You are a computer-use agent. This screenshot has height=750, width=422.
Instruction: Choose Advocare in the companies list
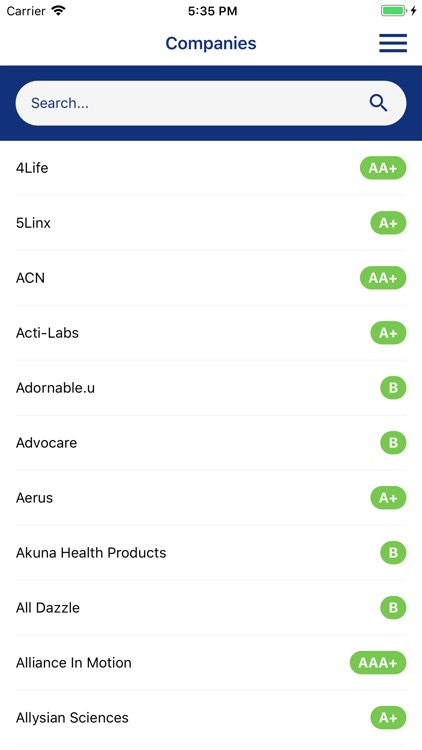pos(211,443)
